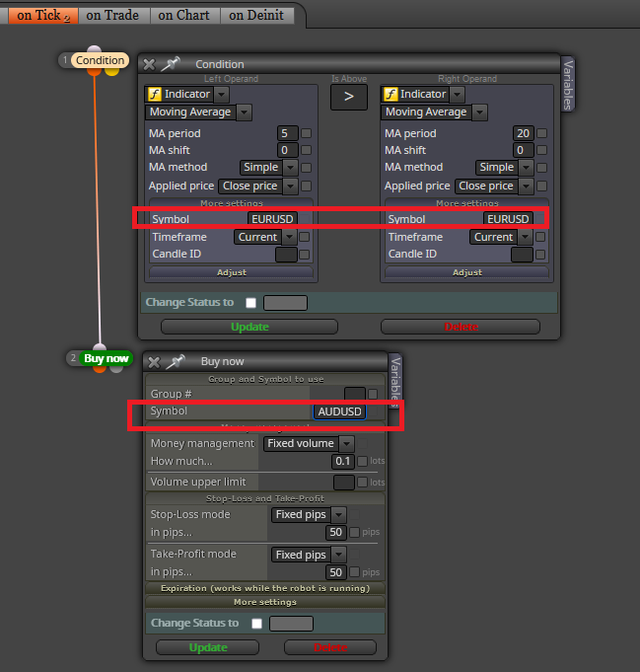
Task: Toggle right operand MA shift checkbox
Action: coord(541,150)
